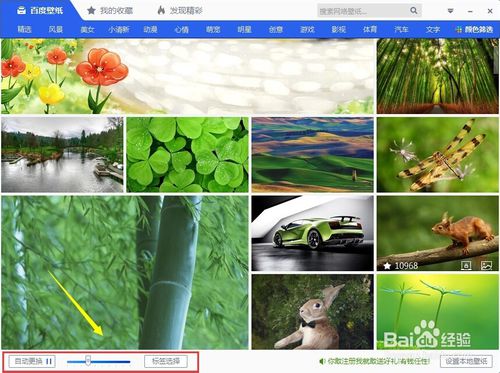Image resolution: width=500 pixels, height=373 pixels.
Task: Open the 百度壁纸 home tab
Action: [x=40, y=10]
